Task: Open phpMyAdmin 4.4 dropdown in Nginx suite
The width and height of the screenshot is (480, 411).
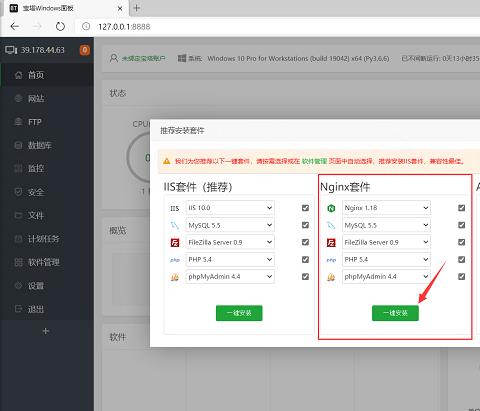Action: pos(386,276)
